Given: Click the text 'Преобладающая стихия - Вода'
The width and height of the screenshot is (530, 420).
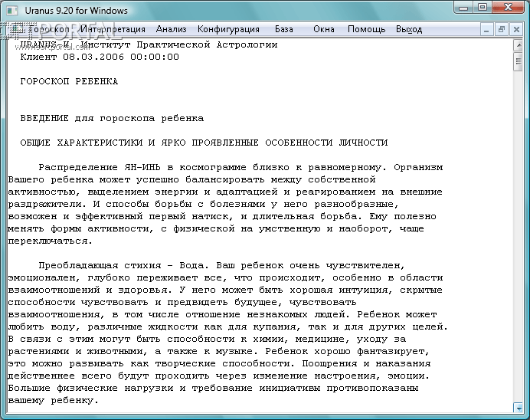Looking at the screenshot, I should pos(121,265).
